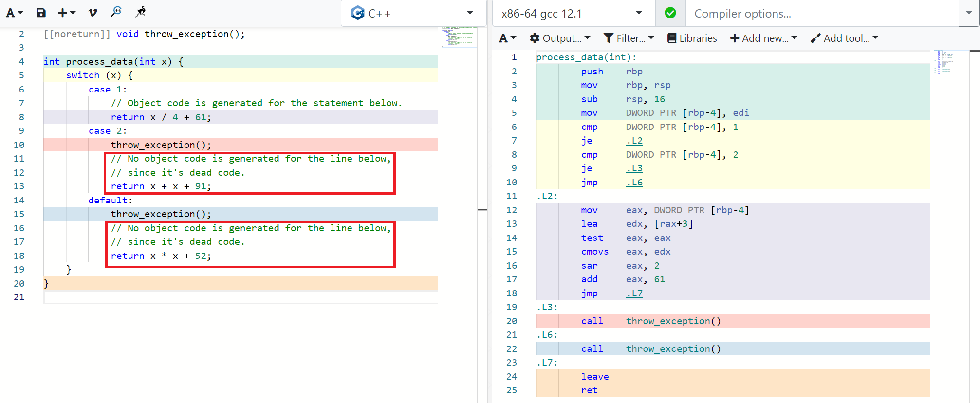This screenshot has height=403, width=980.
Task: Open assembly pane font size dropdown
Action: (x=507, y=38)
